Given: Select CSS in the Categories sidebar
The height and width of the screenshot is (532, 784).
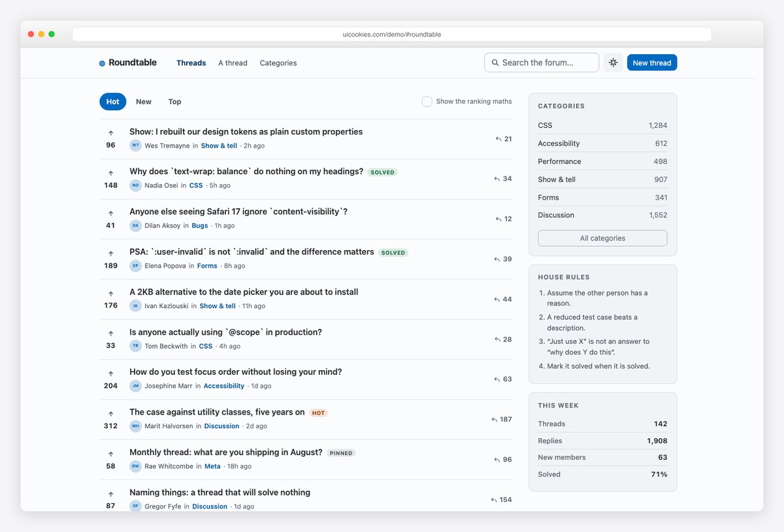Looking at the screenshot, I should (x=602, y=125).
